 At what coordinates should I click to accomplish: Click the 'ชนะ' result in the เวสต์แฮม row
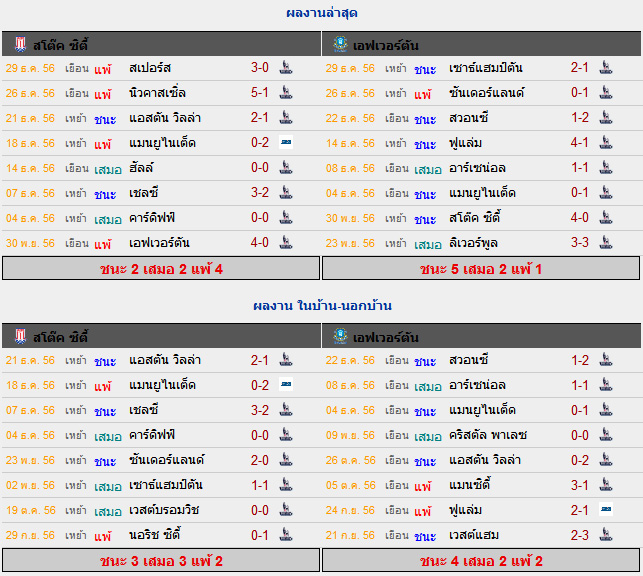(x=425, y=536)
